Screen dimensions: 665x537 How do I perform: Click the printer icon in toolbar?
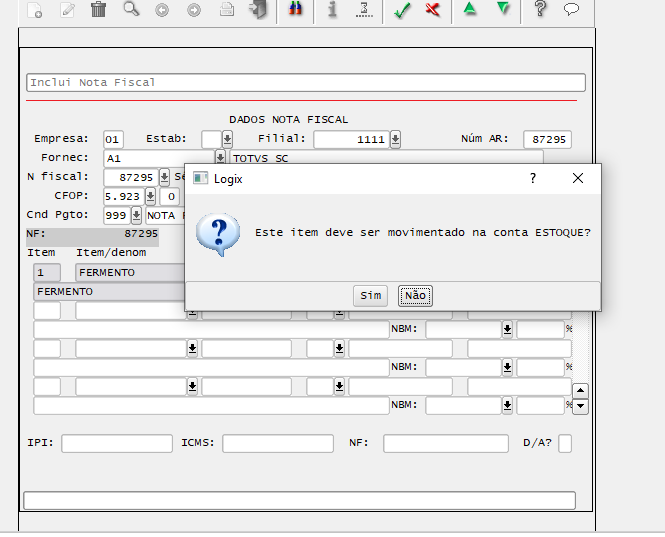pyautogui.click(x=227, y=9)
